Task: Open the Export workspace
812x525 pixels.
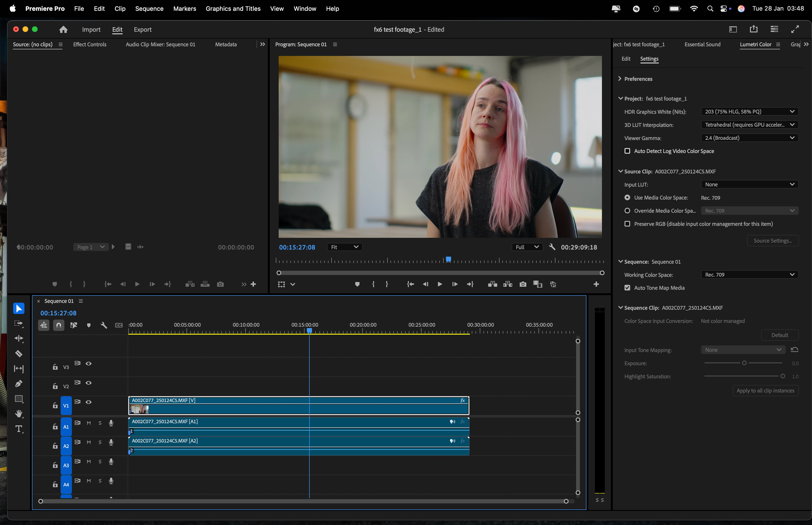Action: coord(142,30)
